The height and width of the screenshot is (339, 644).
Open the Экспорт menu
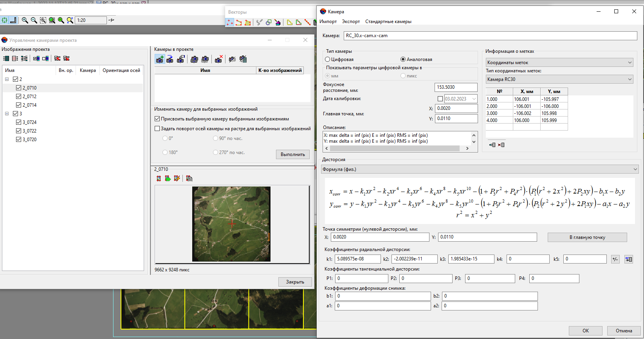[x=351, y=22]
